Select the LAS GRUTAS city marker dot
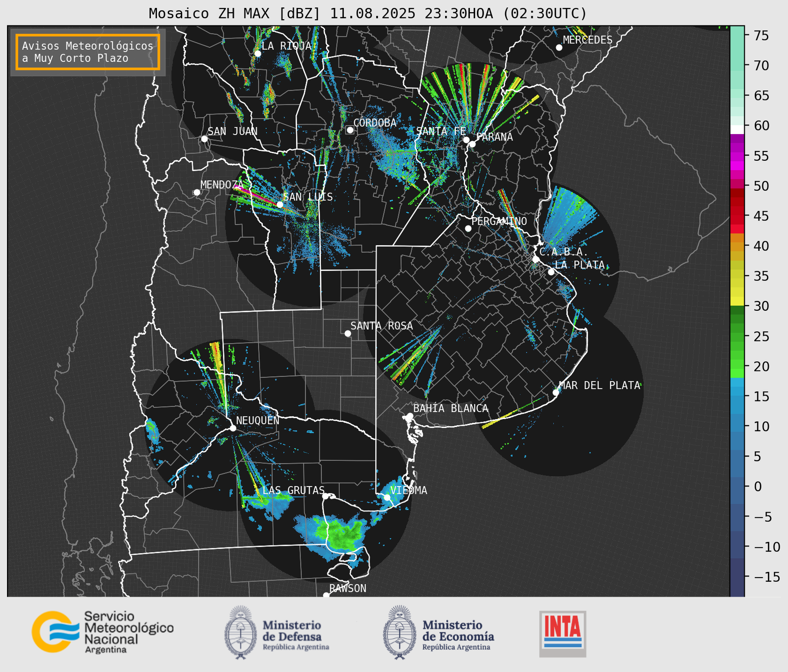The width and height of the screenshot is (788, 672). 326,496
